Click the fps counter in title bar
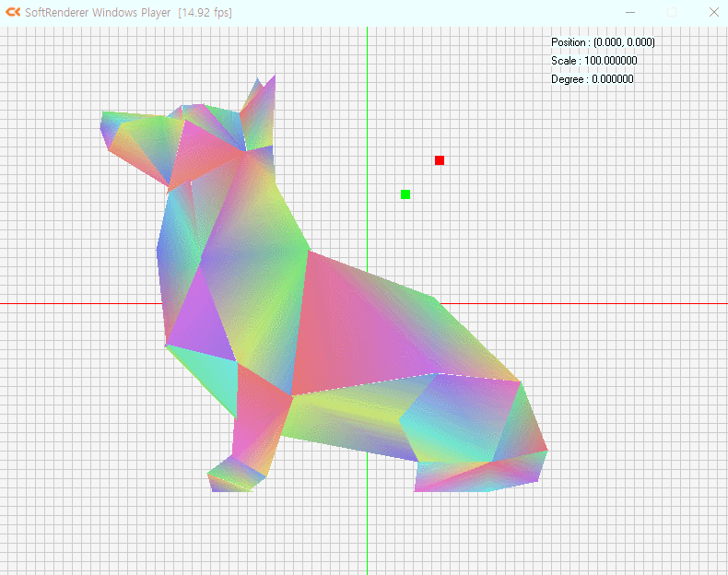This screenshot has height=575, width=728. pos(205,12)
